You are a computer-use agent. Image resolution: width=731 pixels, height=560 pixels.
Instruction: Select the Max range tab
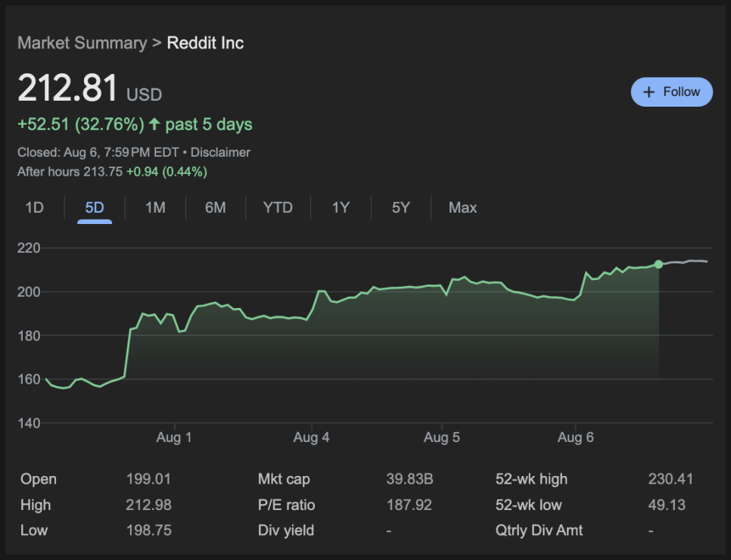462,207
